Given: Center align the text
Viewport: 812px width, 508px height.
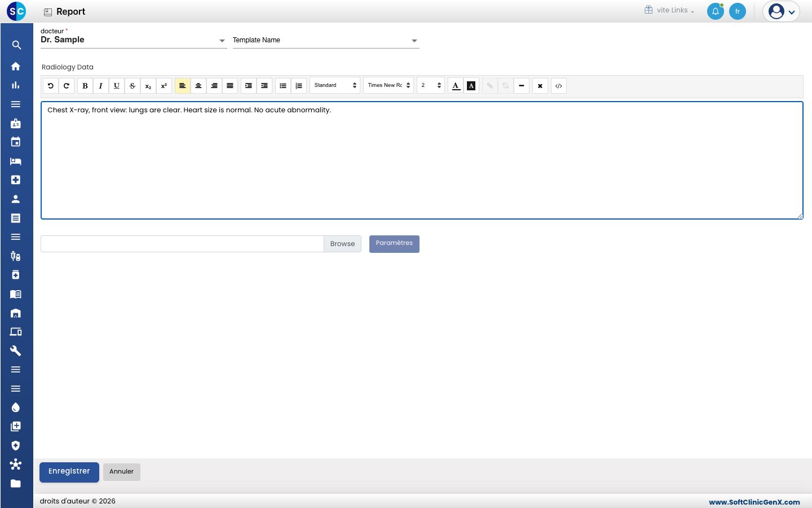Looking at the screenshot, I should [198, 86].
